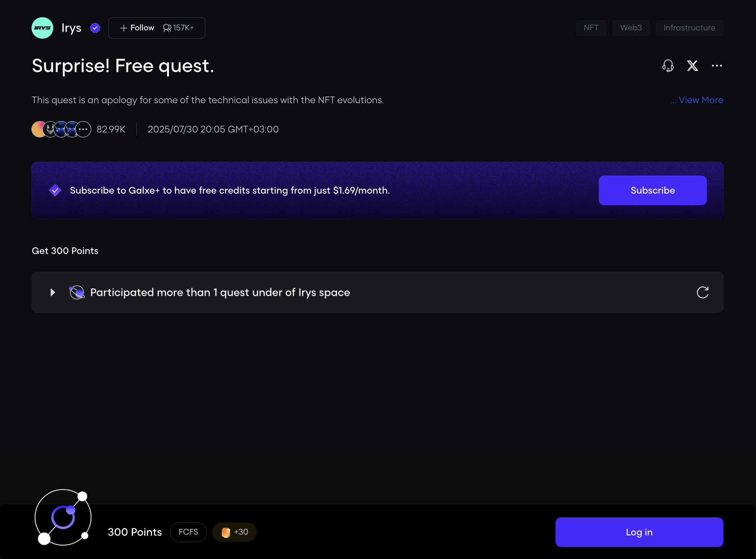Follow the Irys space

pyautogui.click(x=137, y=28)
